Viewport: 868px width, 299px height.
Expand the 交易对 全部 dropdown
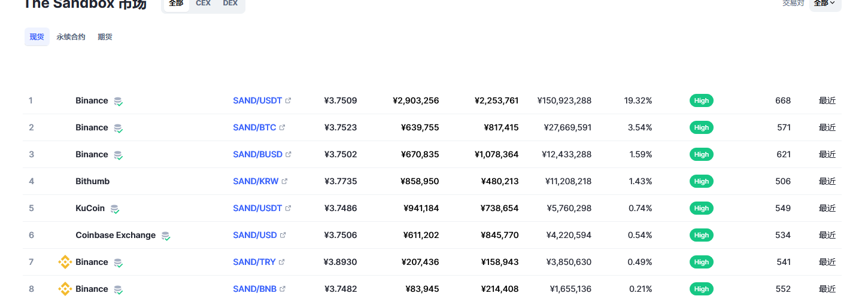tap(825, 4)
